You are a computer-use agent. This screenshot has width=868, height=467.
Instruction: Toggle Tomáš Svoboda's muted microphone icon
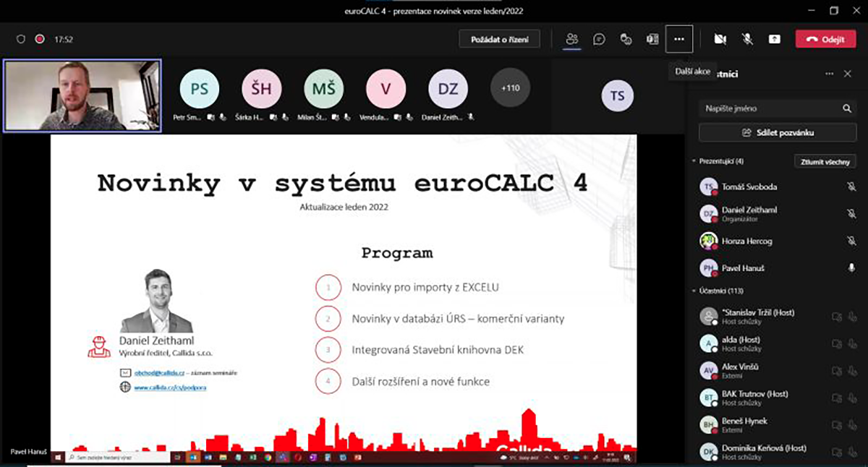[851, 187]
